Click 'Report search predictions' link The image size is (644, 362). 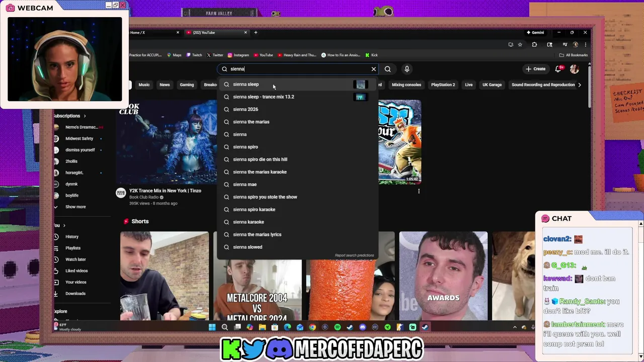[354, 255]
